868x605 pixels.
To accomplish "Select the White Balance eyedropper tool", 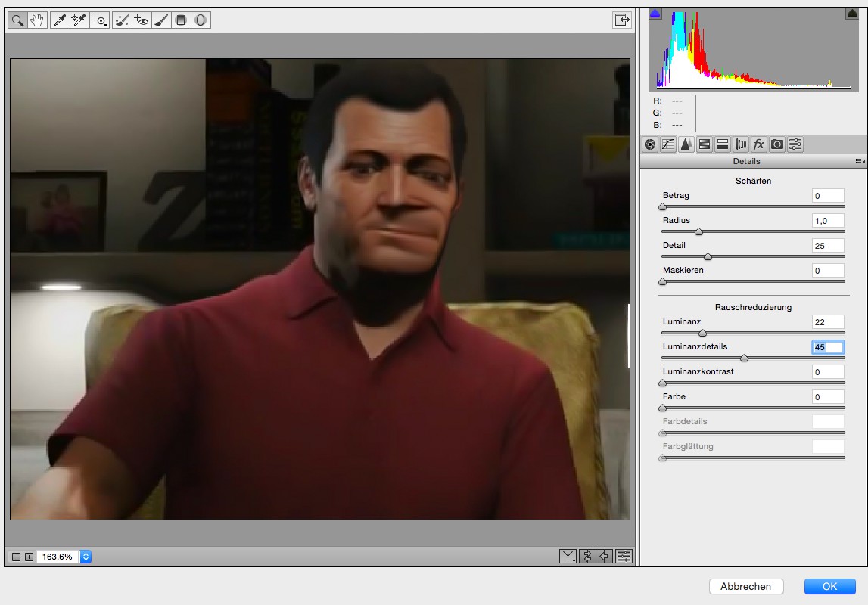I will point(59,20).
